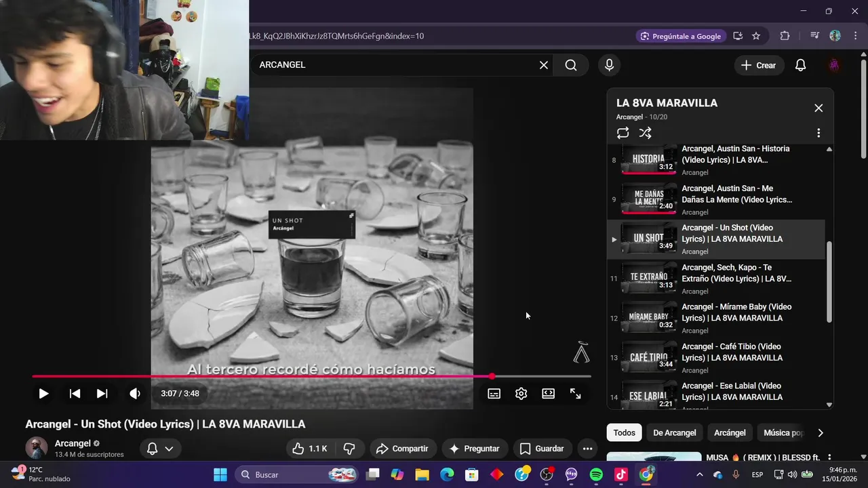Image resolution: width=868 pixels, height=488 pixels.
Task: Select the De Arcangel filter chip
Action: point(674,432)
